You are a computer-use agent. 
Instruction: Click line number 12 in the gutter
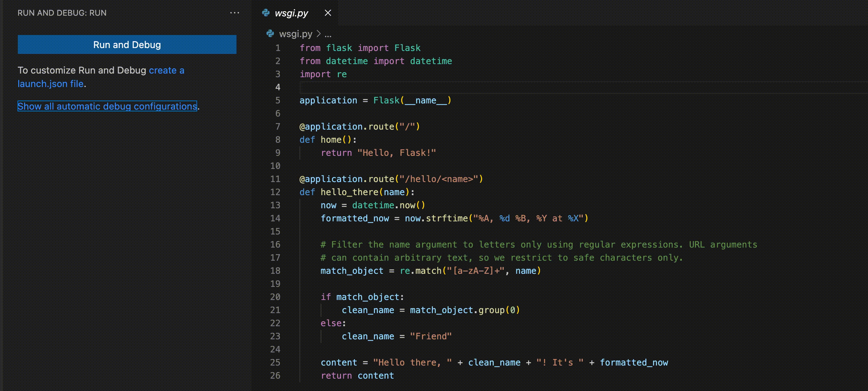tap(275, 192)
